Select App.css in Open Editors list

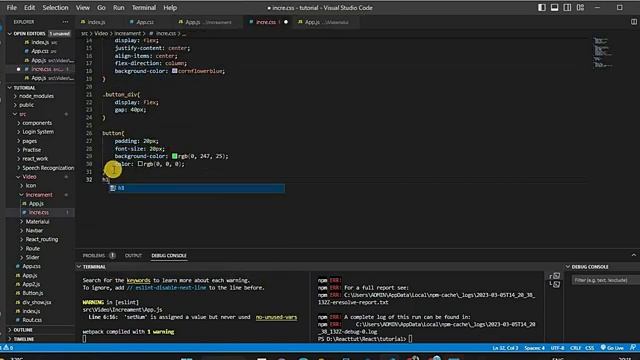[x=40, y=51]
